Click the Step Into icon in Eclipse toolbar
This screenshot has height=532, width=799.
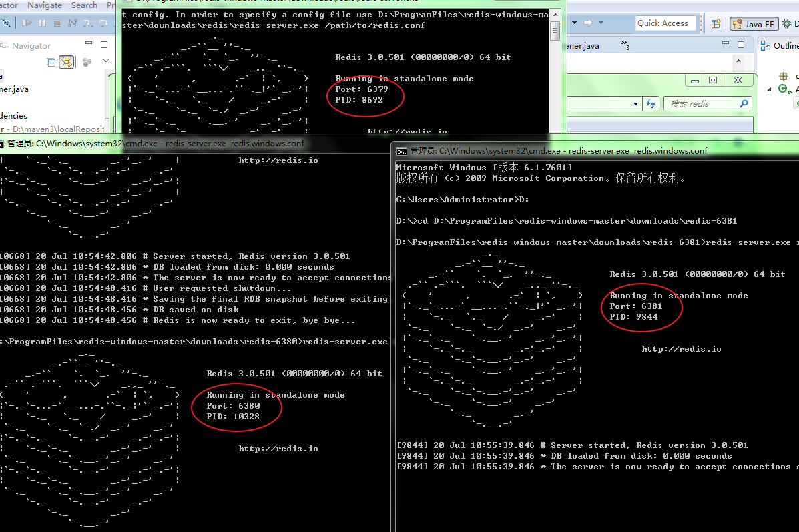88,23
